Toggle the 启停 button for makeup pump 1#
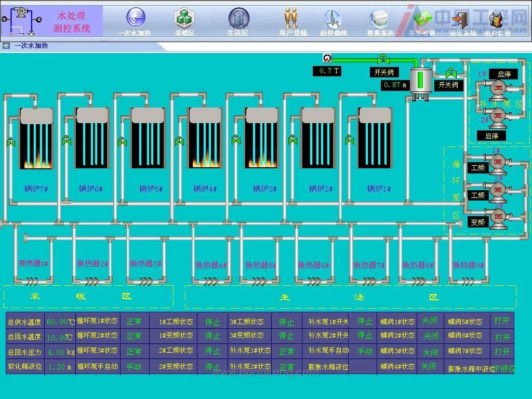This screenshot has width=532, height=399. tap(504, 74)
